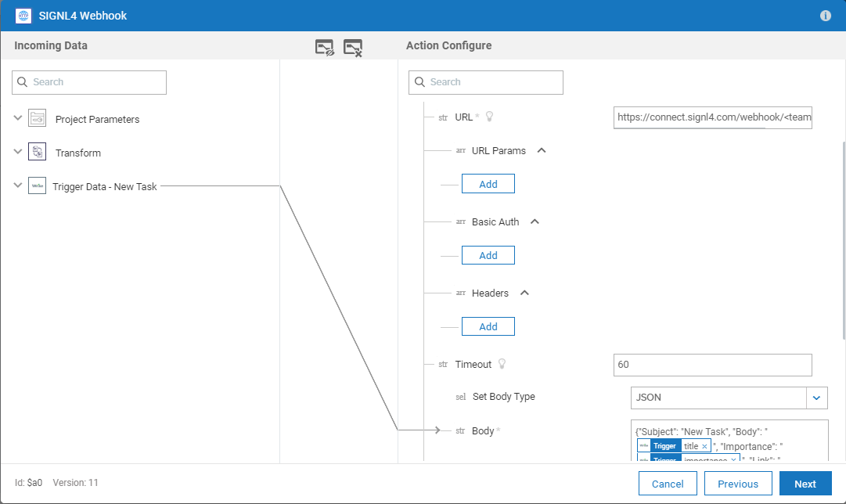Remove all mappings with the X mapping icon
846x504 pixels.
point(353,48)
